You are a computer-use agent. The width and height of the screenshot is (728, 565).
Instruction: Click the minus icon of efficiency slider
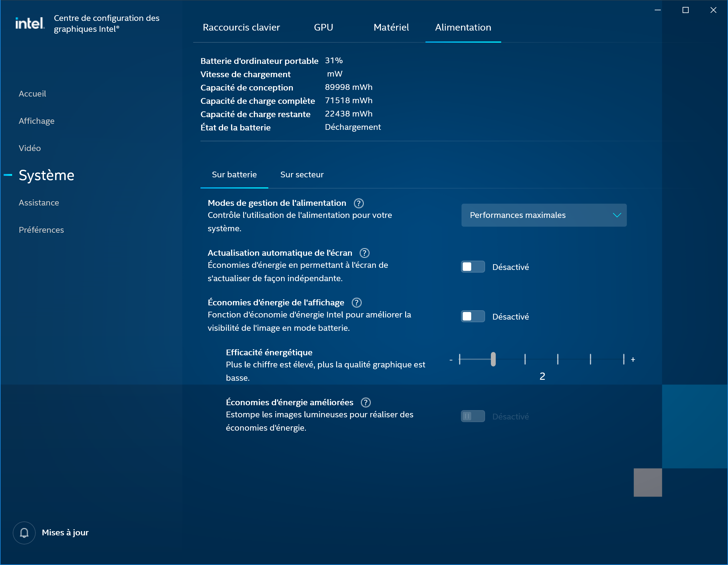(451, 360)
